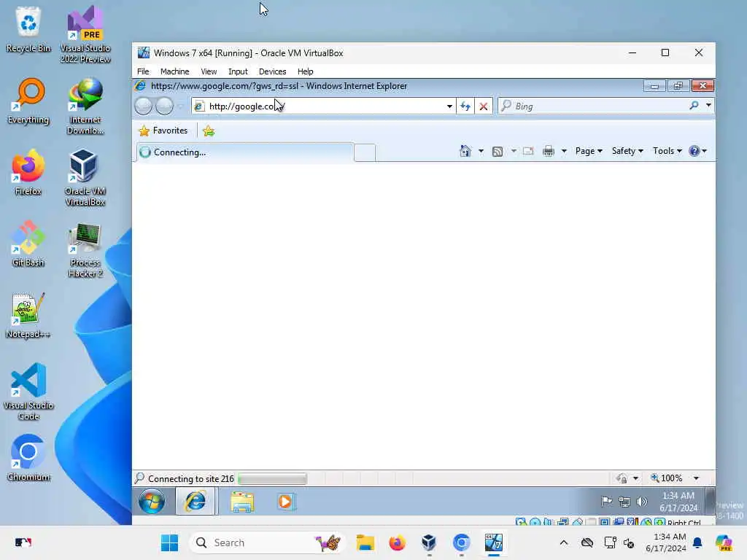Image resolution: width=747 pixels, height=560 pixels.
Task: Click Add to Favorites Bar star icon
Action: (x=209, y=131)
